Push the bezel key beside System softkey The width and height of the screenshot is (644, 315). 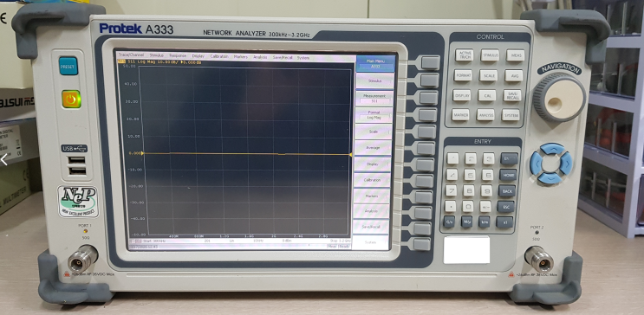pyautogui.click(x=421, y=244)
